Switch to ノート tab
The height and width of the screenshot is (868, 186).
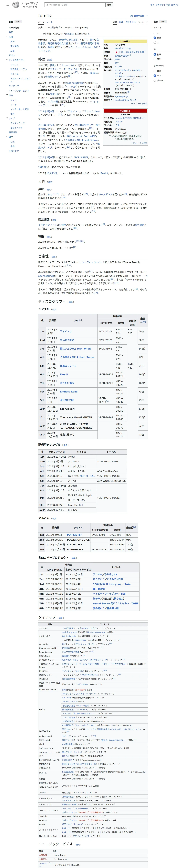[50, 22]
